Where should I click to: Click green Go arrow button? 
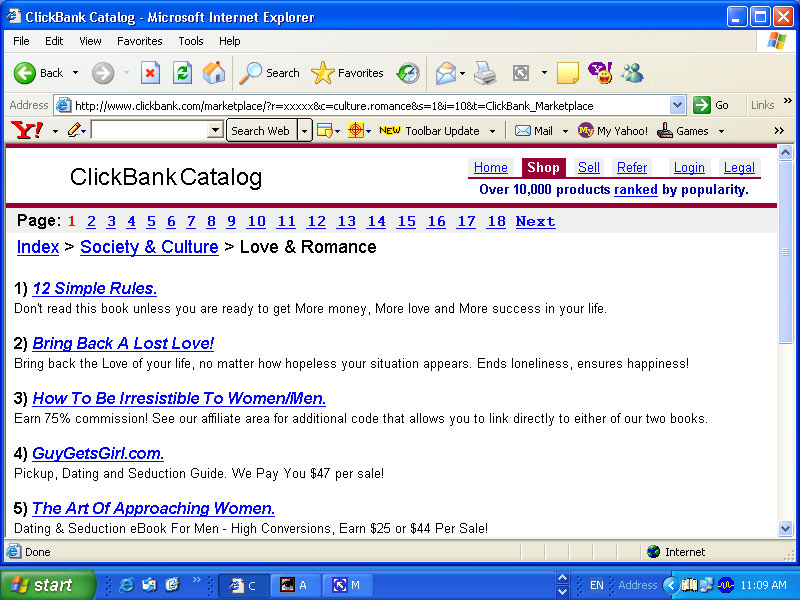[x=702, y=105]
